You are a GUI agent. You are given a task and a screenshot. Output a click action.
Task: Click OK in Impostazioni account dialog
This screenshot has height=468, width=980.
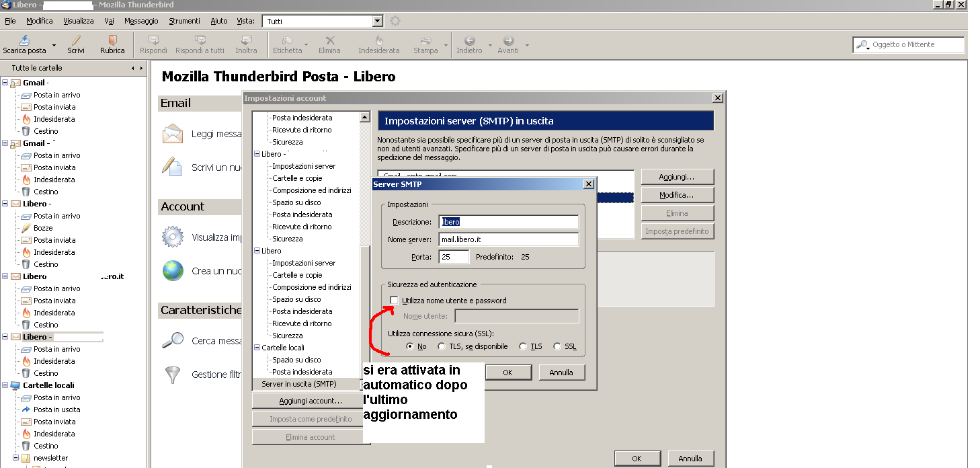(637, 458)
